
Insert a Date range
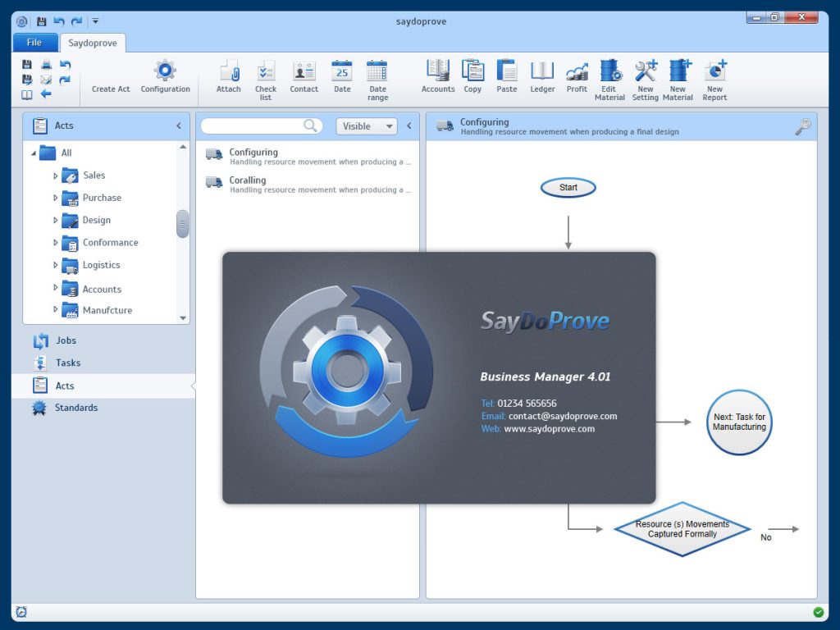click(377, 78)
